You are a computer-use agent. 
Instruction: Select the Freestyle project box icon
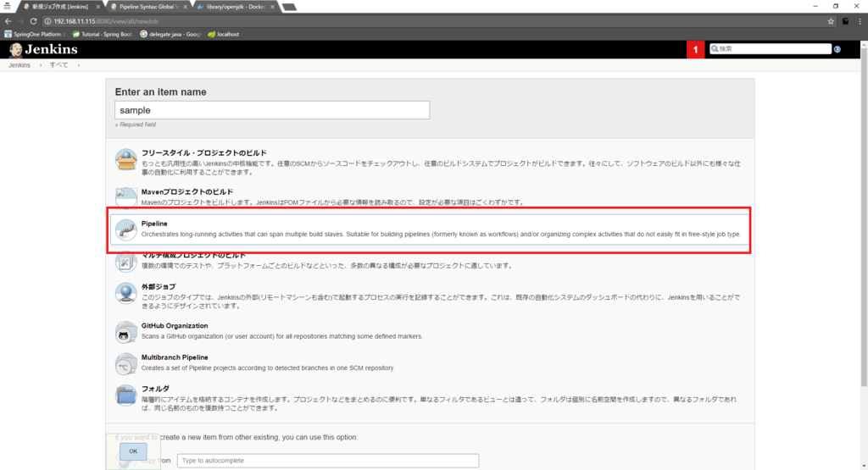(126, 159)
